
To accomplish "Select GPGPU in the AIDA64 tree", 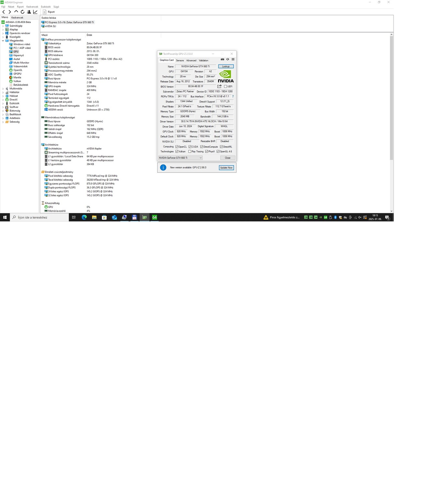I will tap(17, 74).
